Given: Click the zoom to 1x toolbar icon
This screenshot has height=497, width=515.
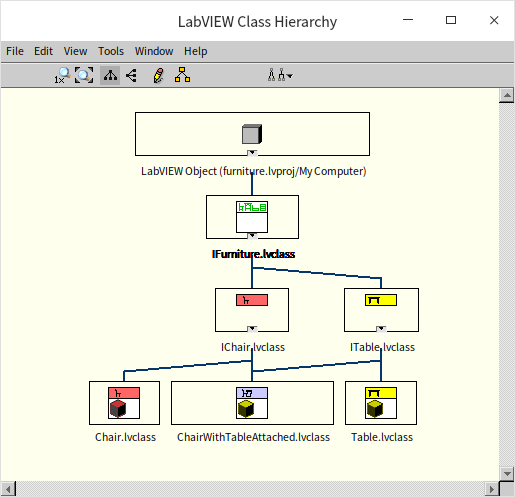Looking at the screenshot, I should (x=62, y=75).
